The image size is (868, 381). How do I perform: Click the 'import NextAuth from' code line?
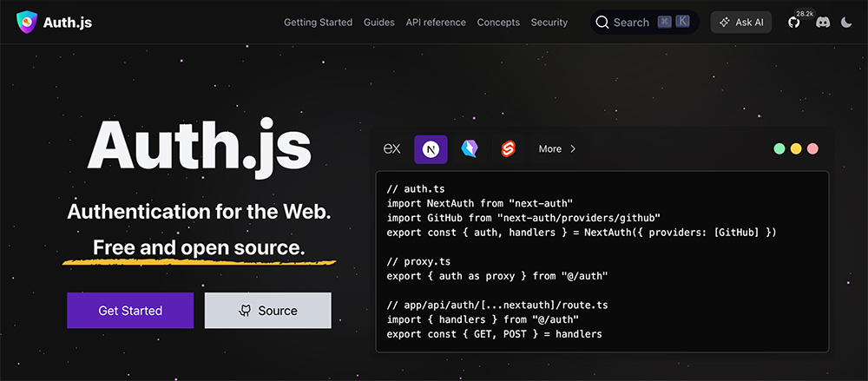[x=480, y=204]
